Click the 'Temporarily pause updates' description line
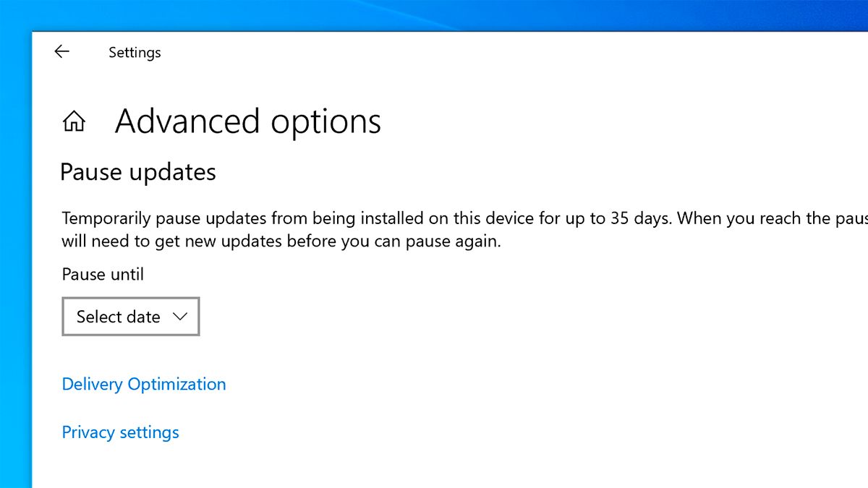 464,218
